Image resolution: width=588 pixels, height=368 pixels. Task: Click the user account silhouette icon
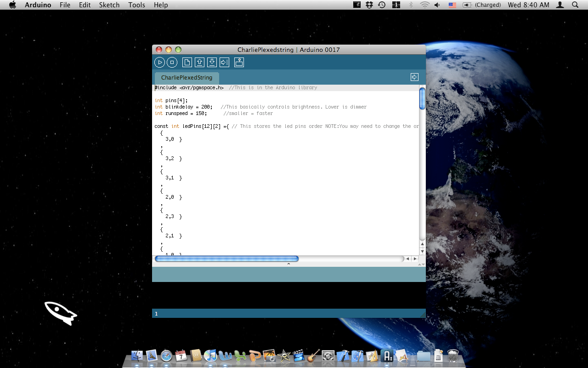coord(560,5)
